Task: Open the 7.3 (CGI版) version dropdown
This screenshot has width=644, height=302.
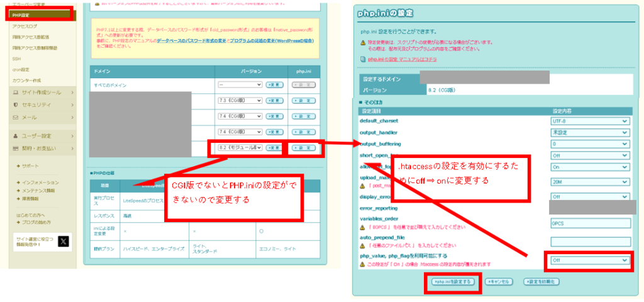Action: 239,100
